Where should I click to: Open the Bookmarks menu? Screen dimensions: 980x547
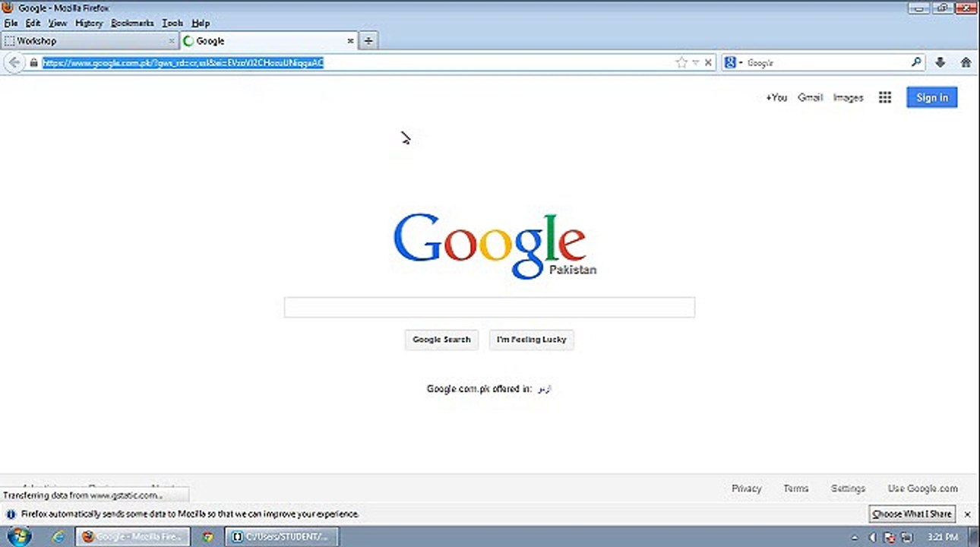pos(132,24)
